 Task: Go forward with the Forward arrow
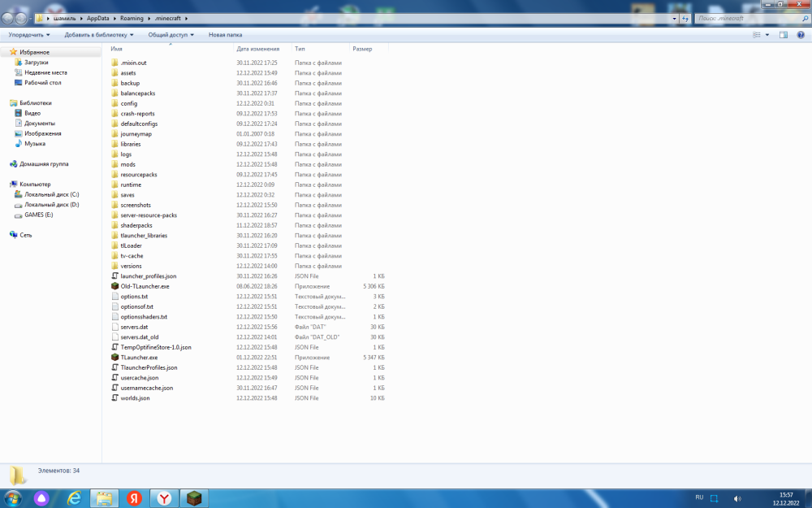(20, 18)
